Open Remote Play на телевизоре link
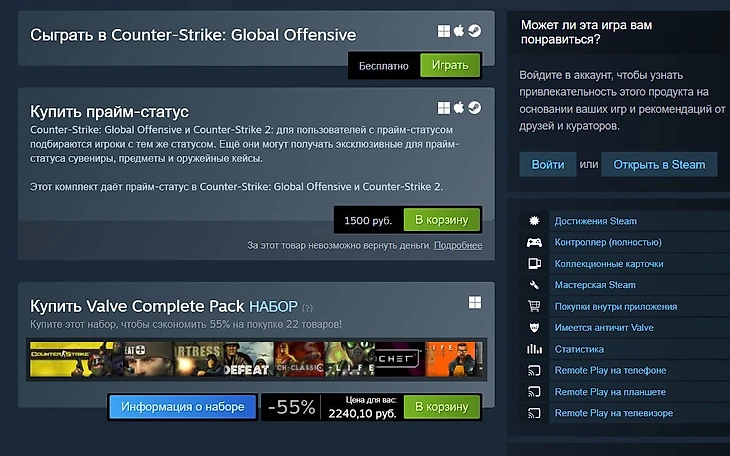This screenshot has height=456, width=730. point(614,413)
